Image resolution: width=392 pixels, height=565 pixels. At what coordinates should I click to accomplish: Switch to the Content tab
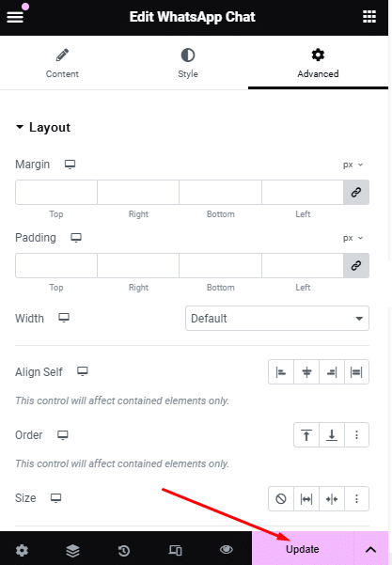[62, 63]
